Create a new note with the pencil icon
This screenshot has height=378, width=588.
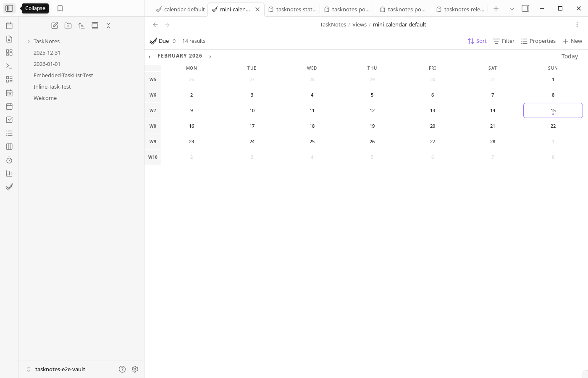[55, 25]
